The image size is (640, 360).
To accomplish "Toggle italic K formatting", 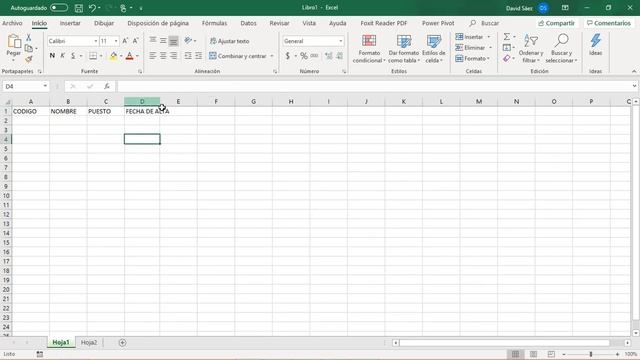I will click(x=62, y=56).
